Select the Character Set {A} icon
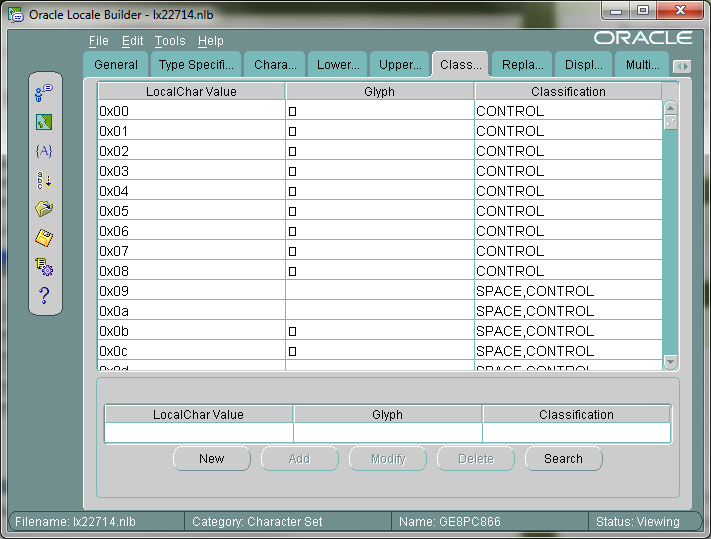Screen dimensions: 711x539 pos(44,151)
